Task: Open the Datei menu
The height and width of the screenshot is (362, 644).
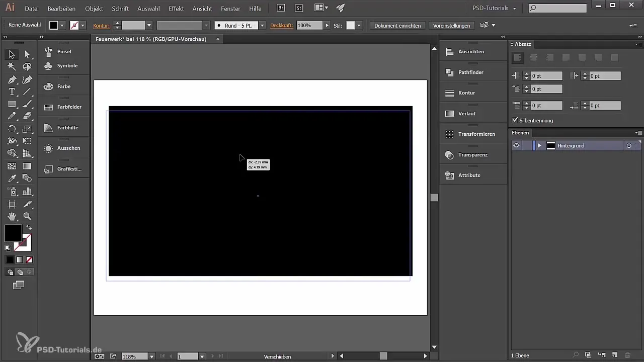Action: (x=31, y=9)
